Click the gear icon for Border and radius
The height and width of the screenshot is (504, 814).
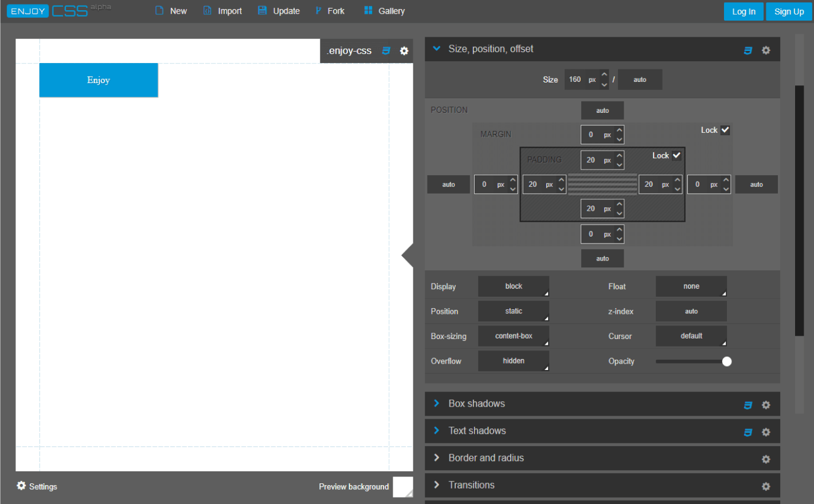click(x=766, y=459)
